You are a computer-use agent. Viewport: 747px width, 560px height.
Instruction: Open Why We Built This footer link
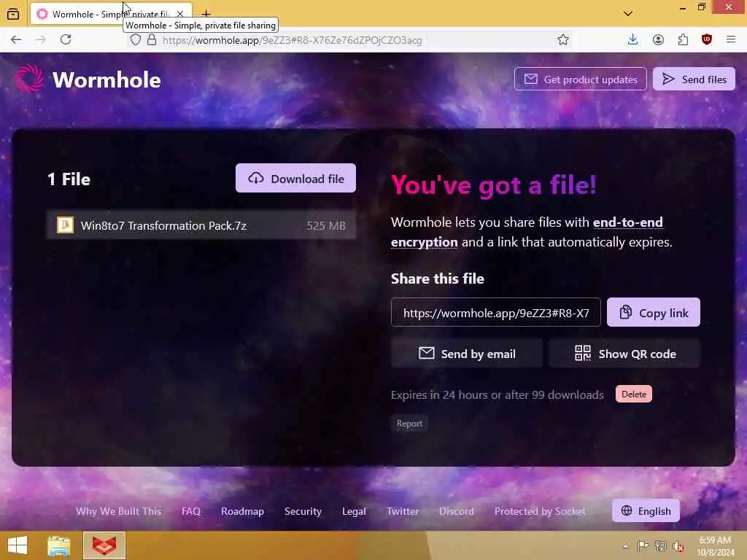coord(119,511)
